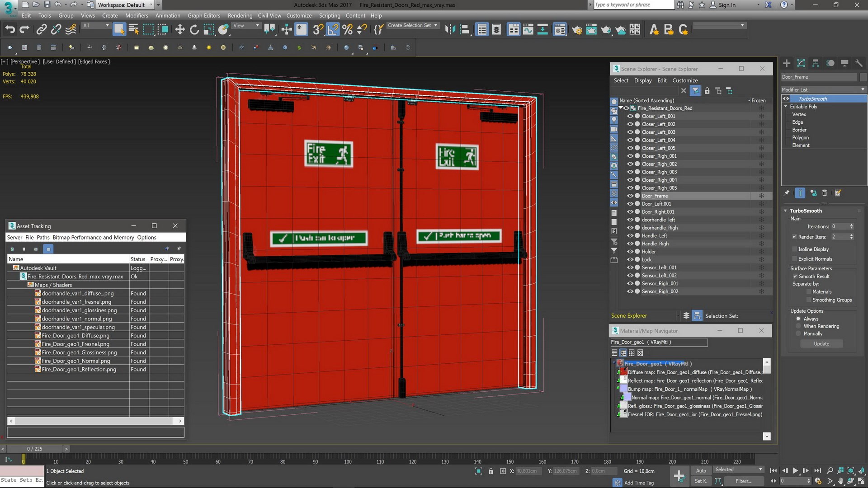
Task: Open the Workspace Default dropdown
Action: click(125, 5)
